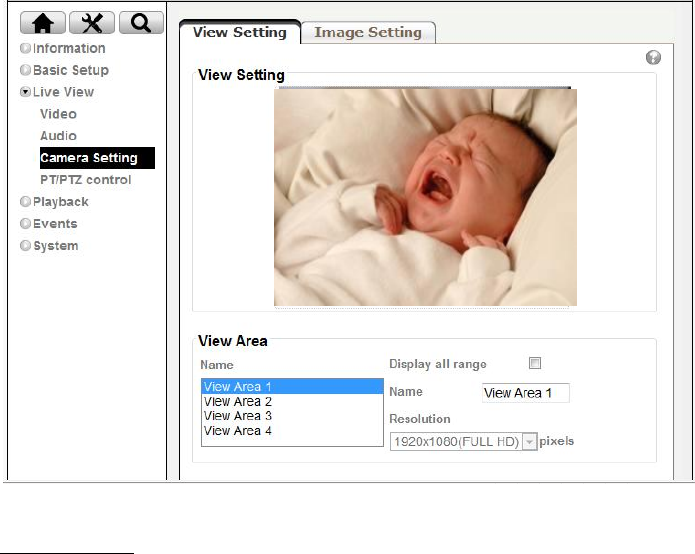Collapse the Live View section

point(57,92)
